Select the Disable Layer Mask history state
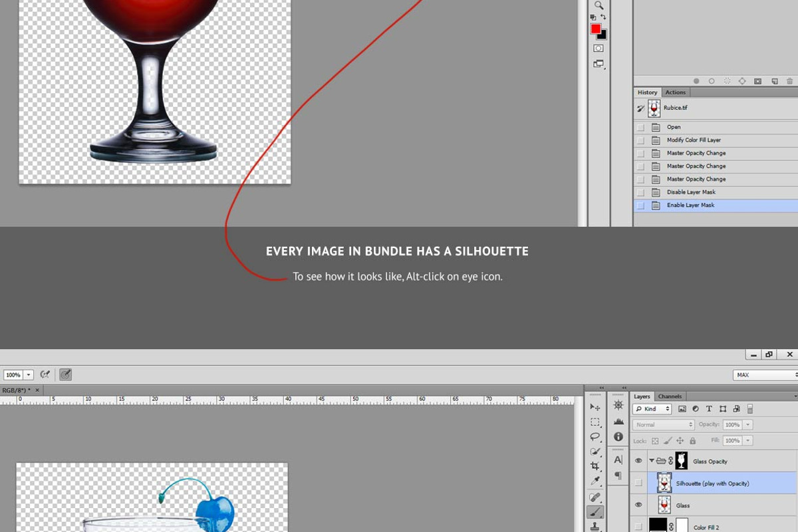Screen dimensions: 798x532 coord(716,192)
